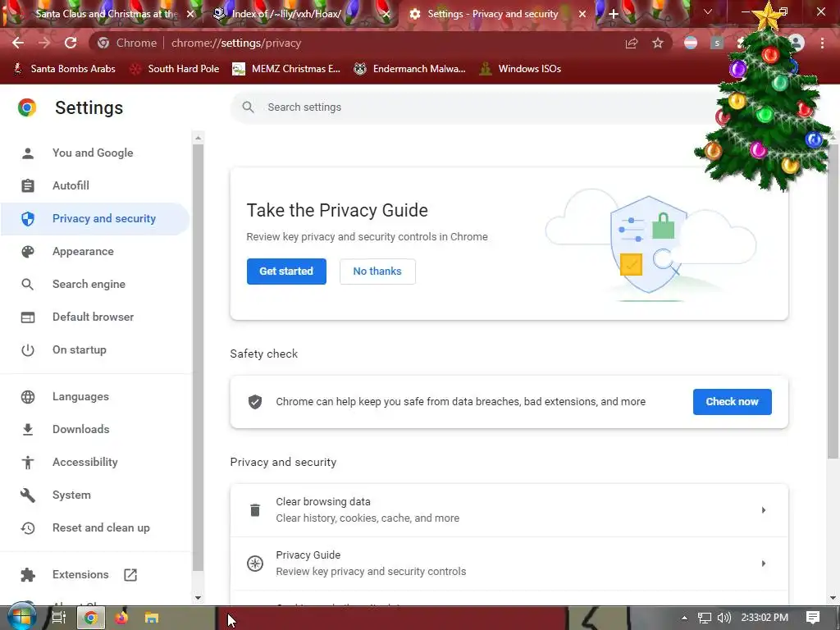This screenshot has height=630, width=840.
Task: Bookmark this page with the star
Action: [658, 43]
